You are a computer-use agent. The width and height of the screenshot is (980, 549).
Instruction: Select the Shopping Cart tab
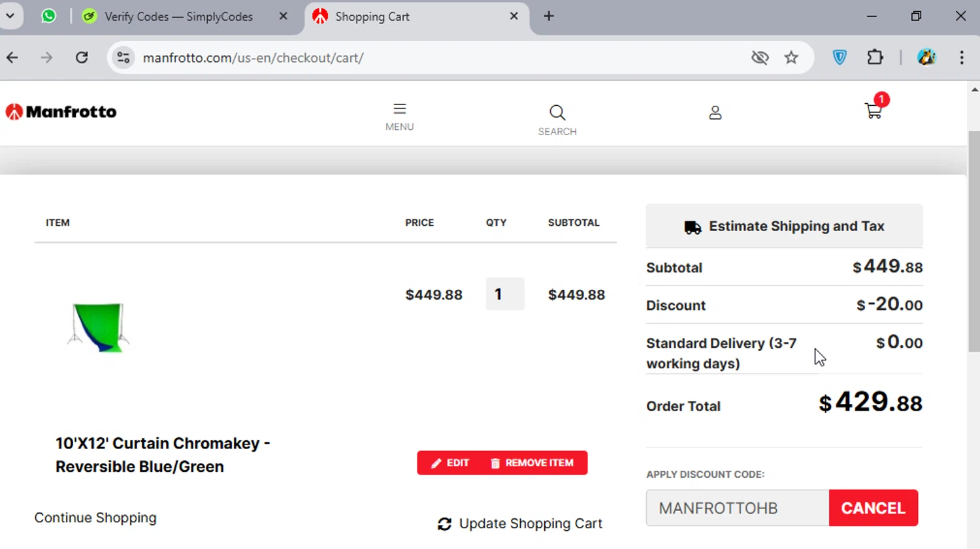coord(372,16)
